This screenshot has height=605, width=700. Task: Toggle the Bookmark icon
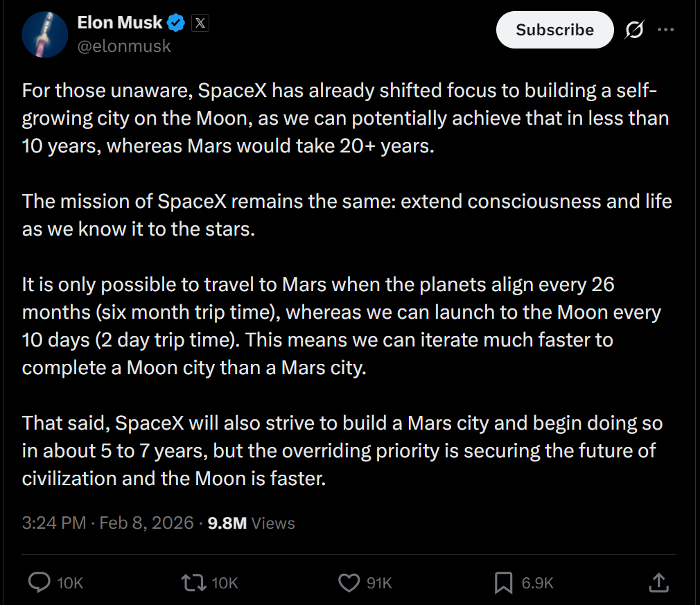tap(503, 582)
